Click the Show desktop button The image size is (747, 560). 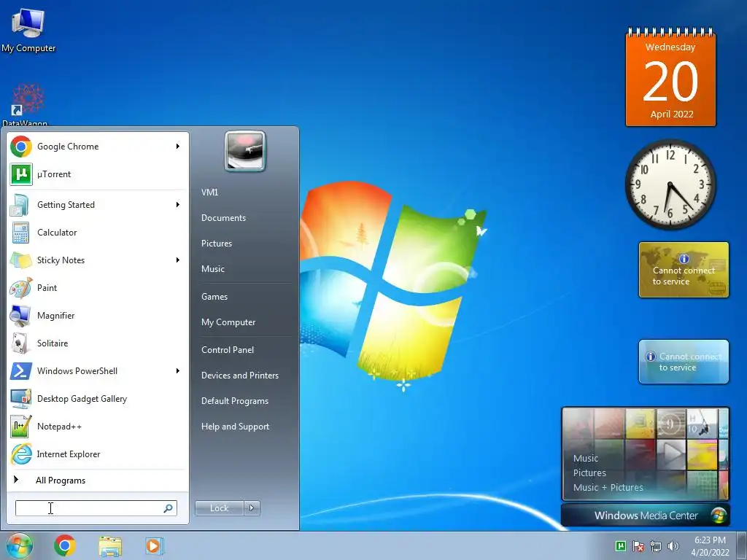[742, 546]
